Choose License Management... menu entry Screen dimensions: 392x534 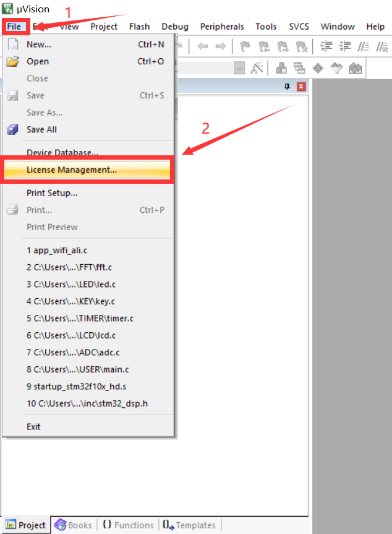coord(87,170)
